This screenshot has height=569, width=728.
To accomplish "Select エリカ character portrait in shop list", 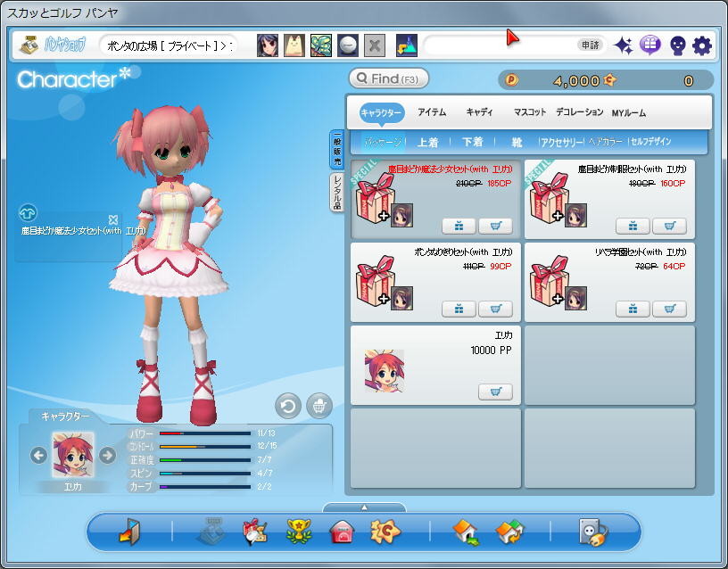I will coord(385,371).
